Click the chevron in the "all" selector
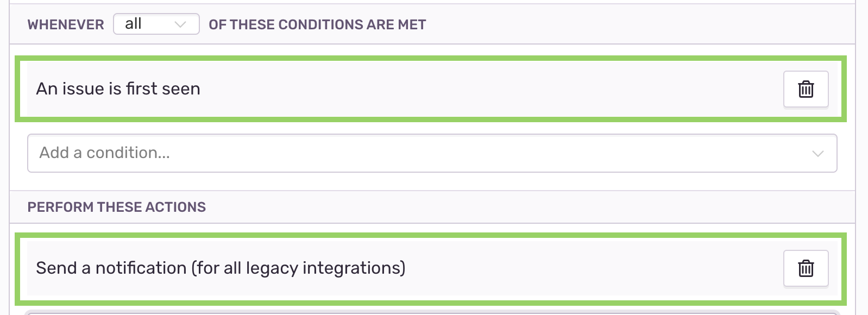This screenshot has height=315, width=868. (x=180, y=24)
